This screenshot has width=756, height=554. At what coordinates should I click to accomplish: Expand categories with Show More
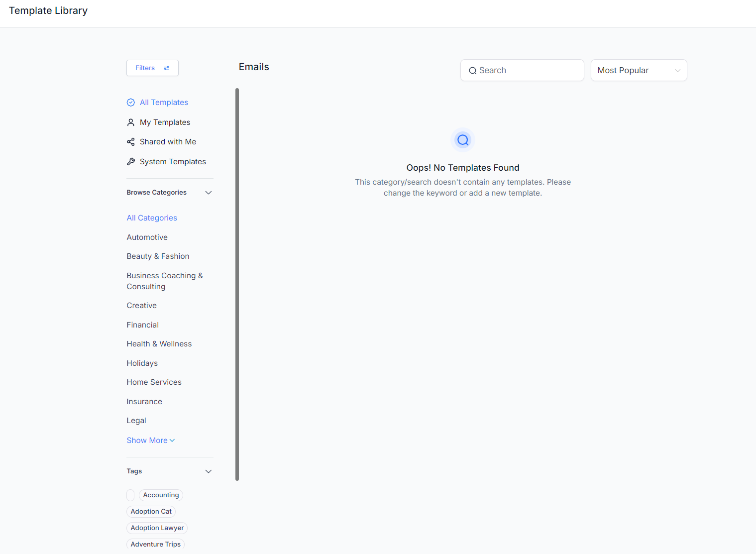point(150,441)
